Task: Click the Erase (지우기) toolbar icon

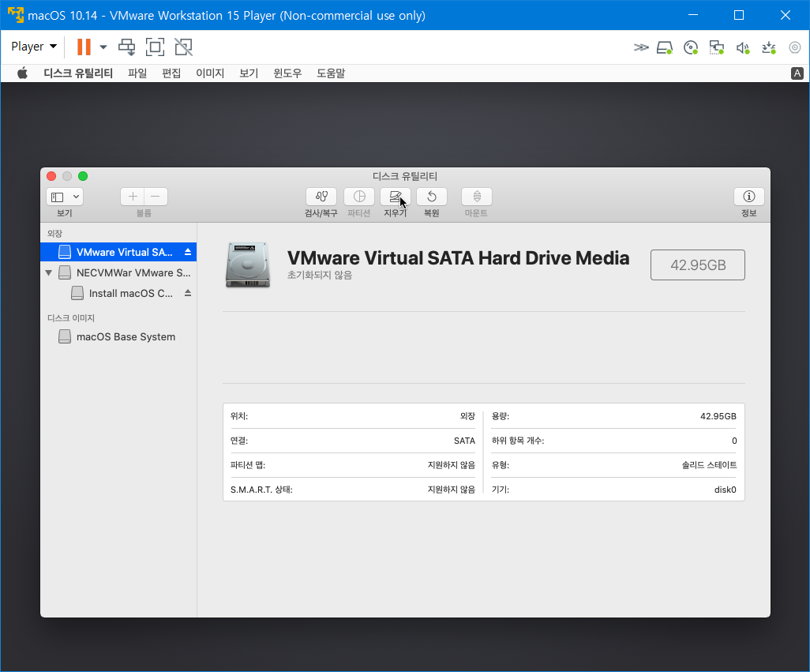Action: point(396,197)
